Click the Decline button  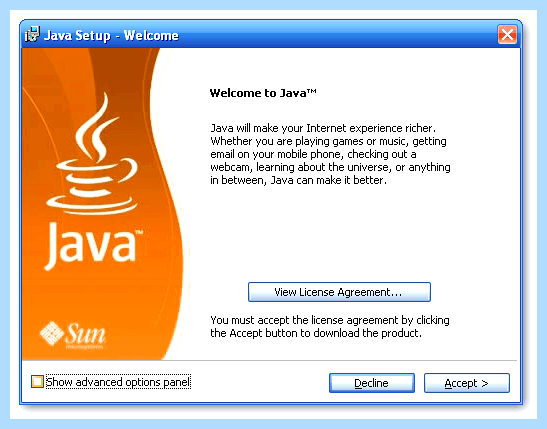[372, 383]
